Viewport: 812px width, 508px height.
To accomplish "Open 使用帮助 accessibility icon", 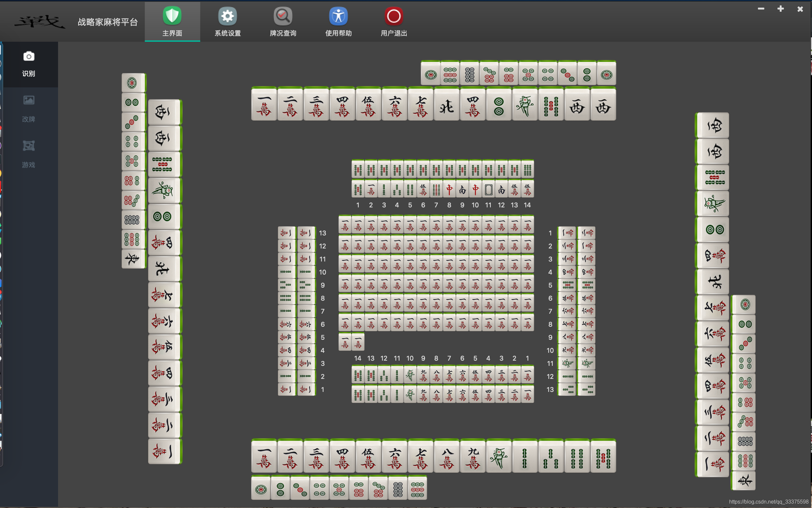I will click(338, 16).
